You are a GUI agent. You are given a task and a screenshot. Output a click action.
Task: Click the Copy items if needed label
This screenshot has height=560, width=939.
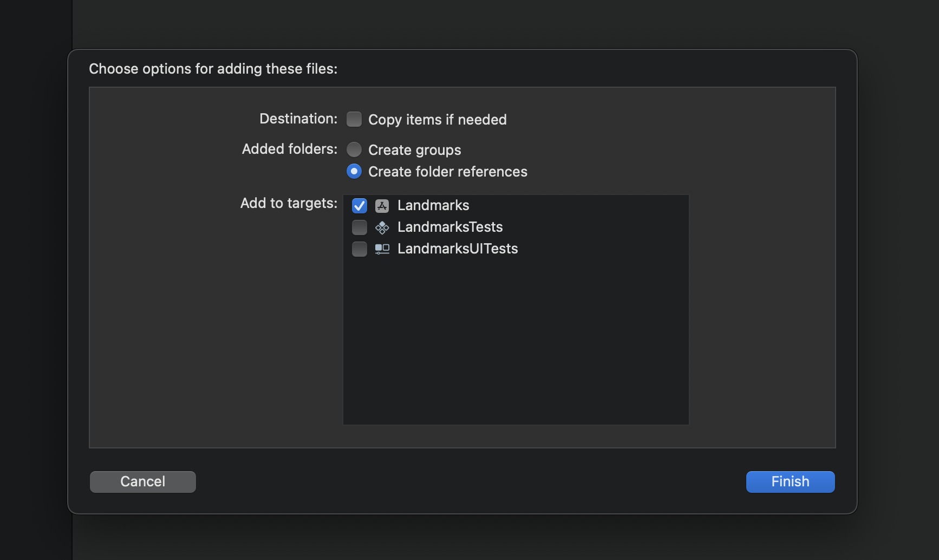pyautogui.click(x=438, y=120)
